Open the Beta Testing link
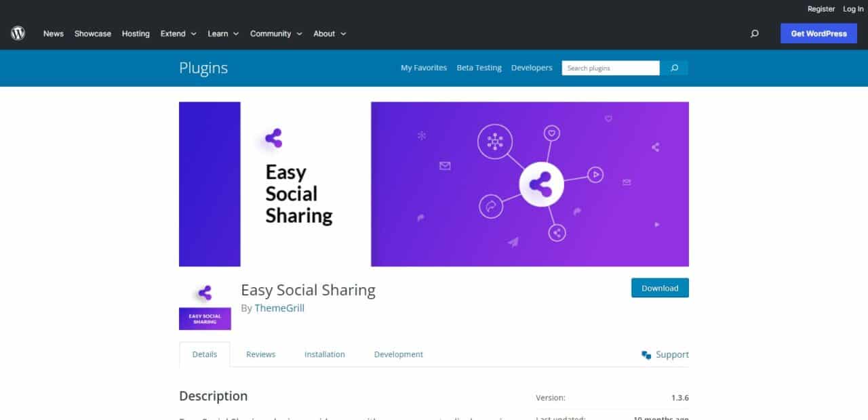868x420 pixels. pyautogui.click(x=479, y=68)
